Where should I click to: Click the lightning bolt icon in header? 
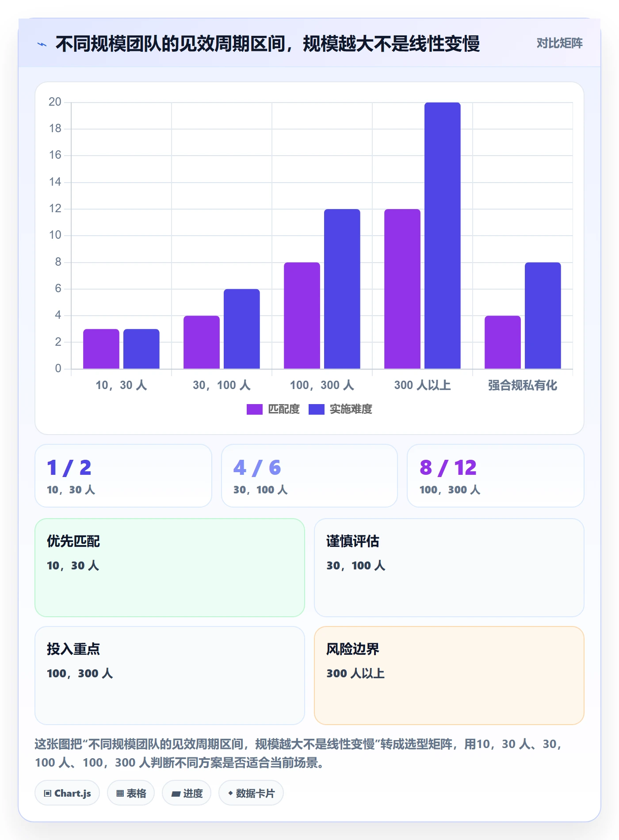click(x=42, y=44)
